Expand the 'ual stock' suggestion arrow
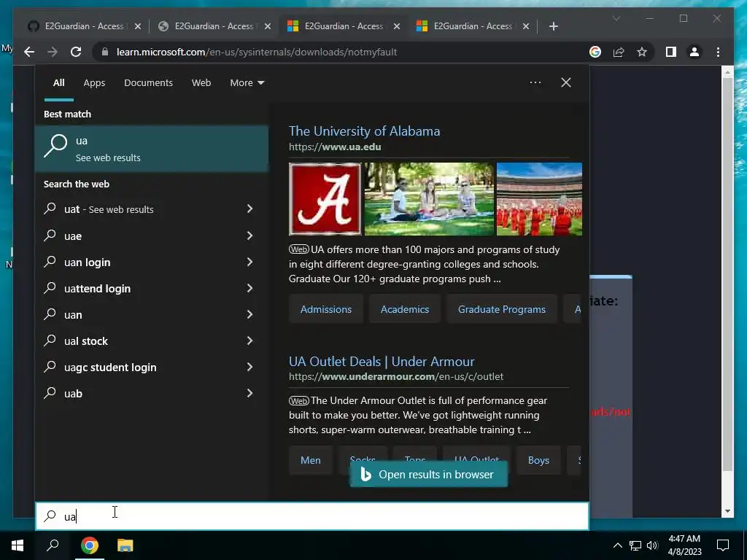The image size is (747, 560). click(249, 340)
